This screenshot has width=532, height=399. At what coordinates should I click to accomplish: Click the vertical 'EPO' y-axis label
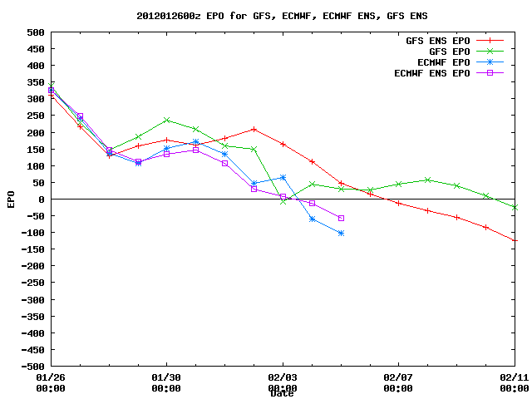pos(11,199)
